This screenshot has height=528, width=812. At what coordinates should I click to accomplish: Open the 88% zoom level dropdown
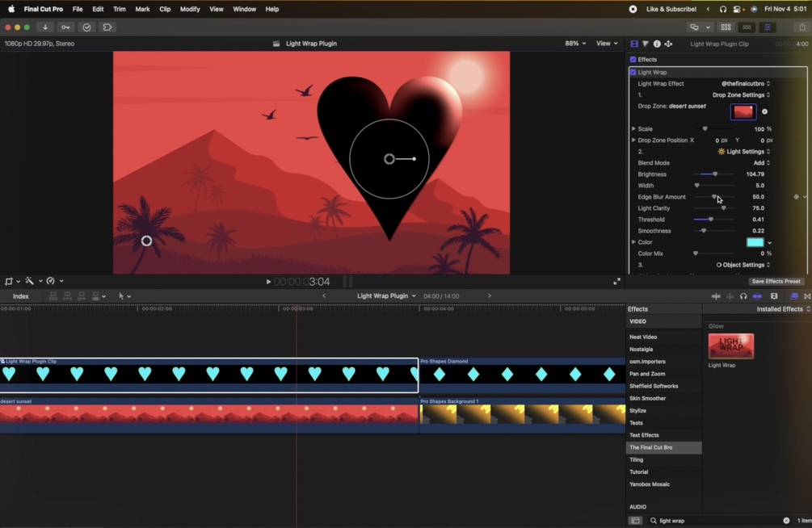click(575, 44)
